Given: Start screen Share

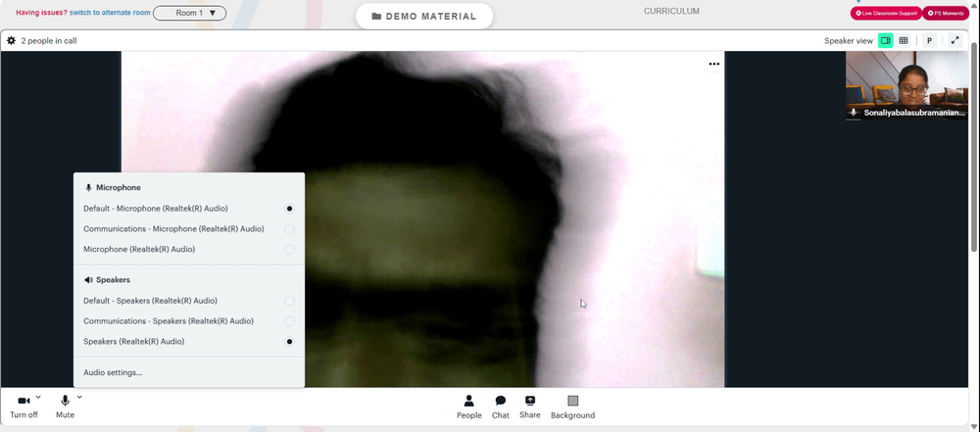Looking at the screenshot, I should pyautogui.click(x=530, y=407).
